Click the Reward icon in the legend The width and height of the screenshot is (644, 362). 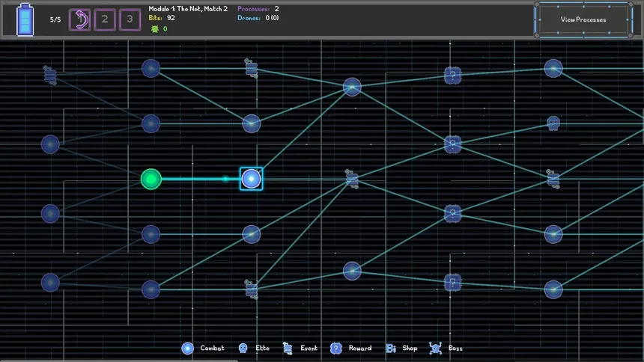(335, 349)
